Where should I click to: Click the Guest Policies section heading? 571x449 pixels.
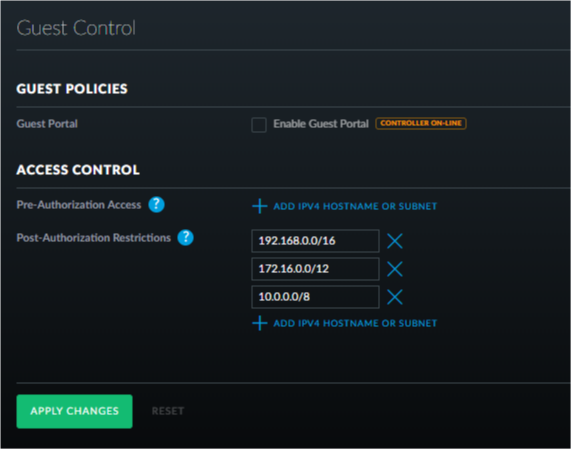pyautogui.click(x=72, y=89)
